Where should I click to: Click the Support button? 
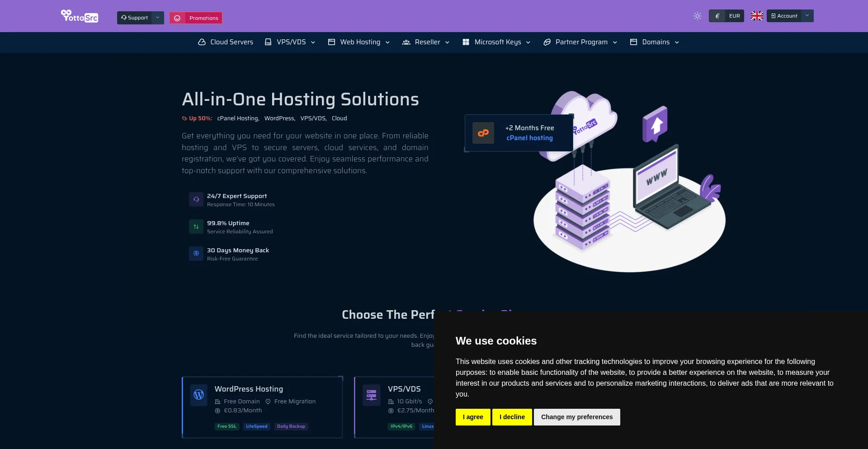coord(135,18)
